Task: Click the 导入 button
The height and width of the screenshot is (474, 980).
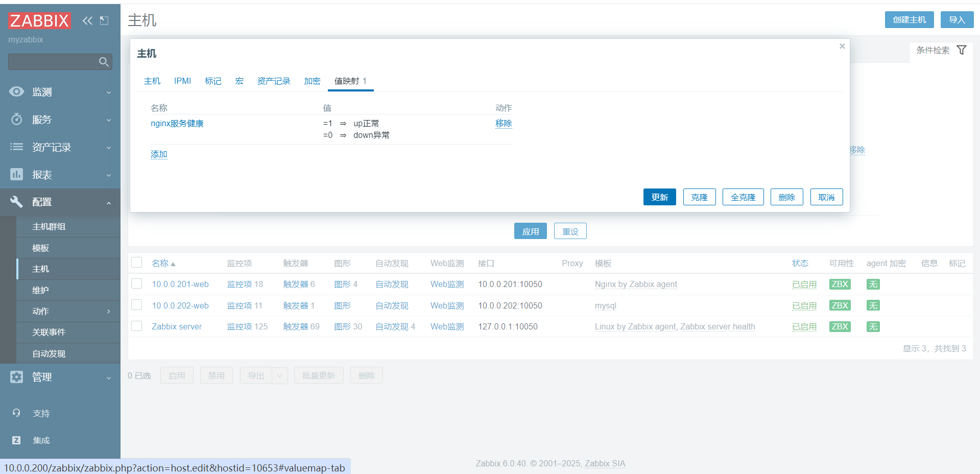Action: (957, 20)
